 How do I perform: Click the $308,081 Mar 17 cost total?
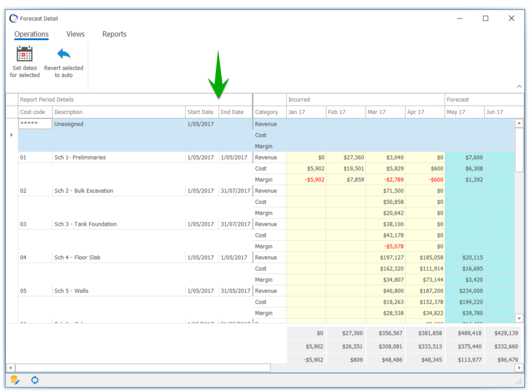click(x=385, y=346)
